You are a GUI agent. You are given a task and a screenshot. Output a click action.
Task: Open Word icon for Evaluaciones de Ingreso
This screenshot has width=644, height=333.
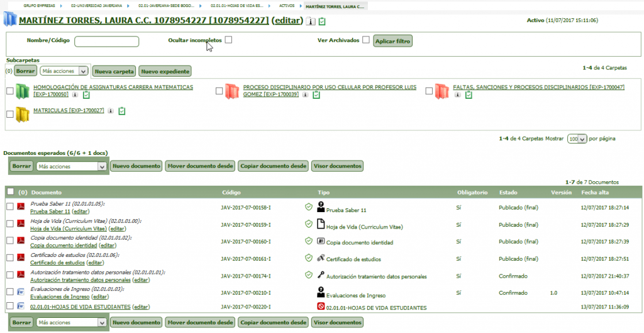click(x=21, y=292)
